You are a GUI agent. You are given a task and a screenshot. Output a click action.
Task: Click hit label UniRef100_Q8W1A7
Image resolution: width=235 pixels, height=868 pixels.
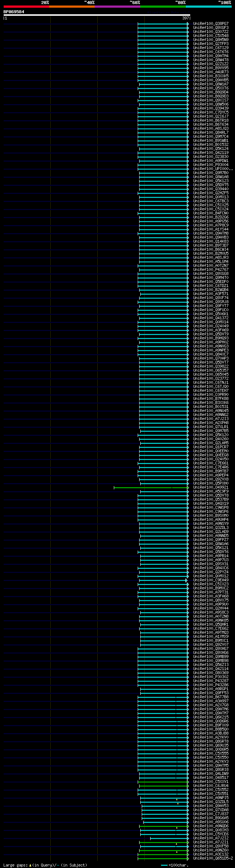[211, 84]
